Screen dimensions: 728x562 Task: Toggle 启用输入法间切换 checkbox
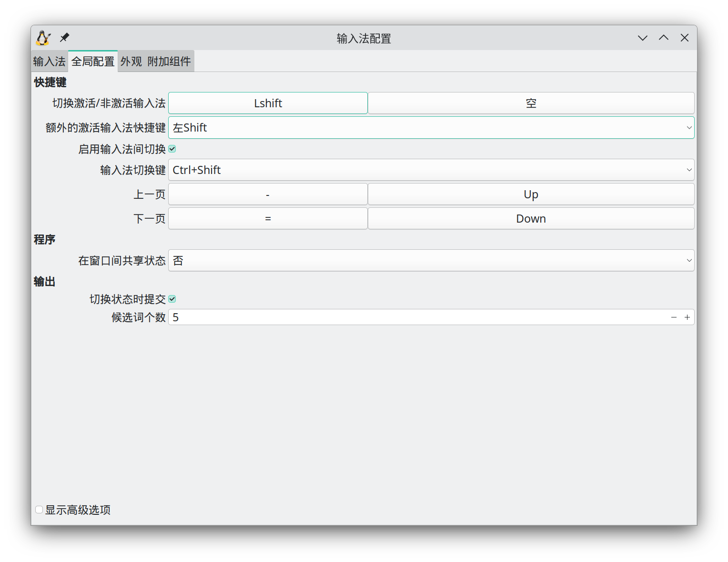click(x=172, y=149)
